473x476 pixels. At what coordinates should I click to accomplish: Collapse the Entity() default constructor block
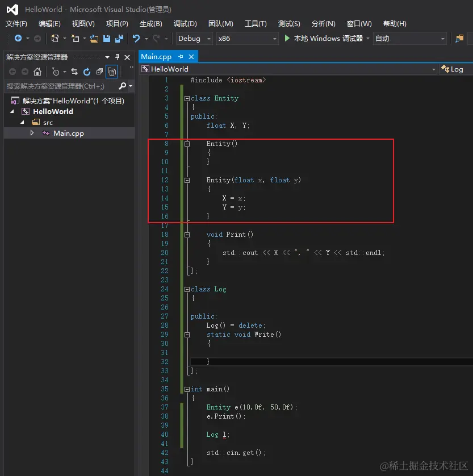(187, 144)
